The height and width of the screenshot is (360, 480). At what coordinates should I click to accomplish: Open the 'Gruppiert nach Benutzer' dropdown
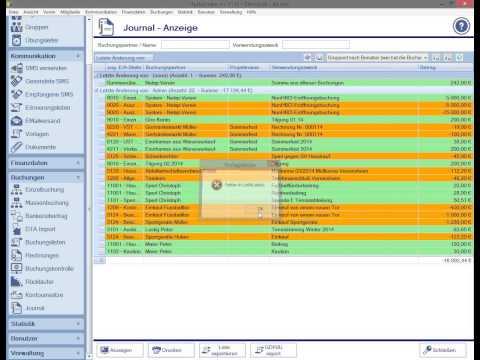[377, 58]
